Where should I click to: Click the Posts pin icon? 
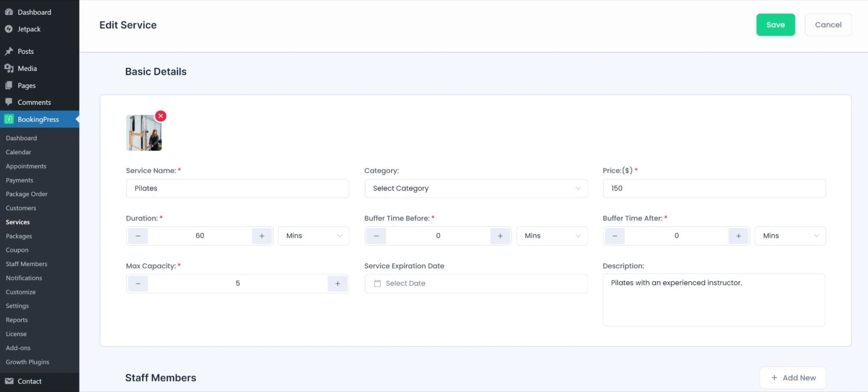(x=9, y=51)
